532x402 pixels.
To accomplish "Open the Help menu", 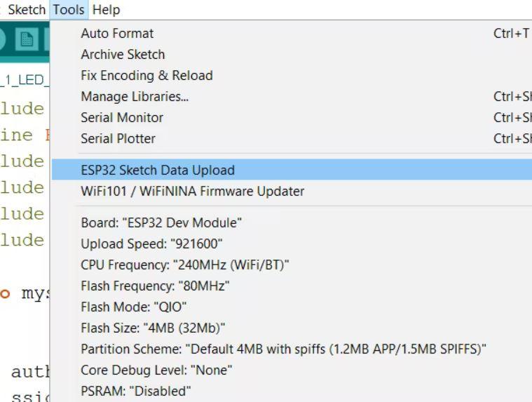I will (106, 10).
